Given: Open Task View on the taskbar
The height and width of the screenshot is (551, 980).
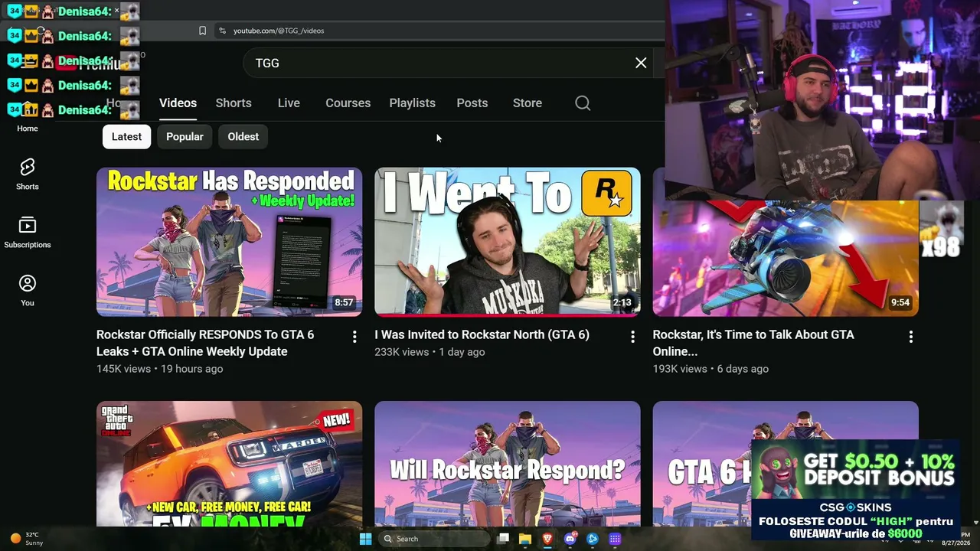Looking at the screenshot, I should (503, 539).
